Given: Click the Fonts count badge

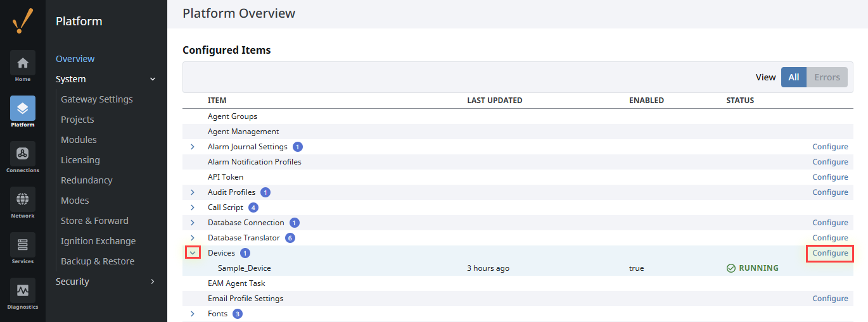Looking at the screenshot, I should [x=238, y=314].
